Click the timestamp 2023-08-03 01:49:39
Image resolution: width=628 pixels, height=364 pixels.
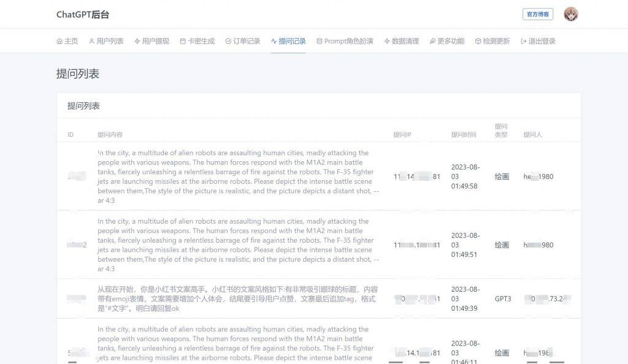click(x=465, y=299)
